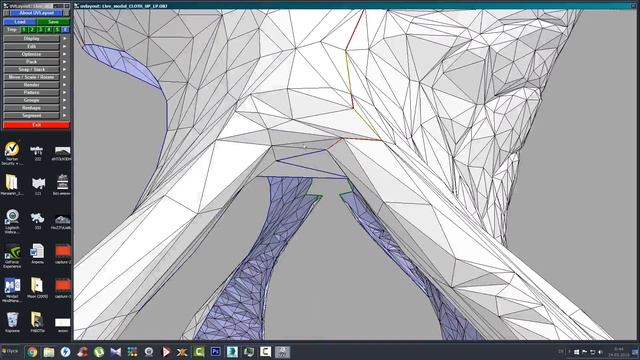This screenshot has width=640, height=360.
Task: Open the Edit panel
Action: (x=31, y=46)
